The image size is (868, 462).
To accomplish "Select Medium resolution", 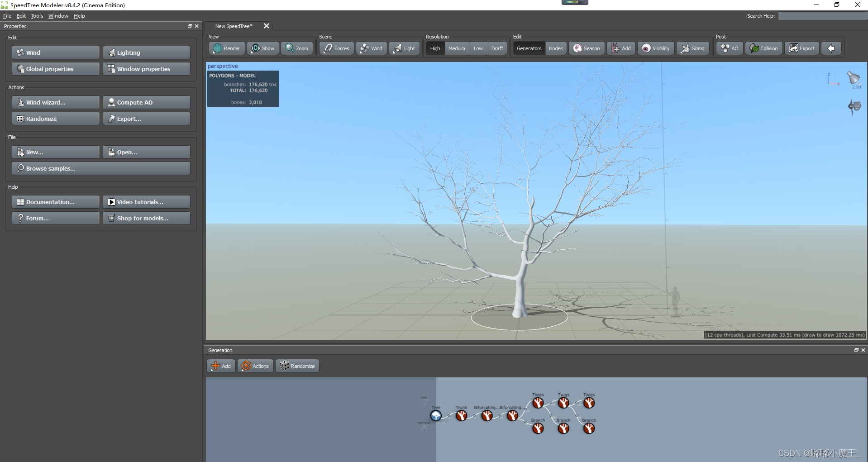I will tap(457, 48).
